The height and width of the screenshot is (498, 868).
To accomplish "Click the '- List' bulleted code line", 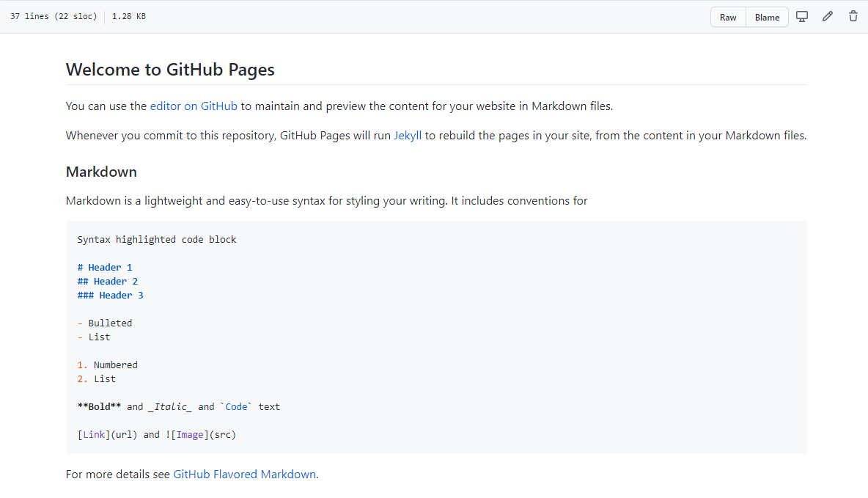I will click(x=94, y=337).
